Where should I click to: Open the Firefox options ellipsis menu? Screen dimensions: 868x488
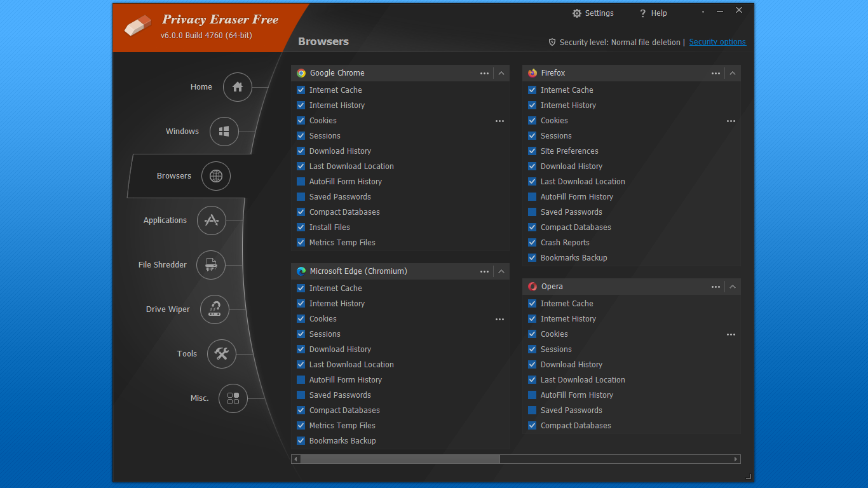(715, 73)
